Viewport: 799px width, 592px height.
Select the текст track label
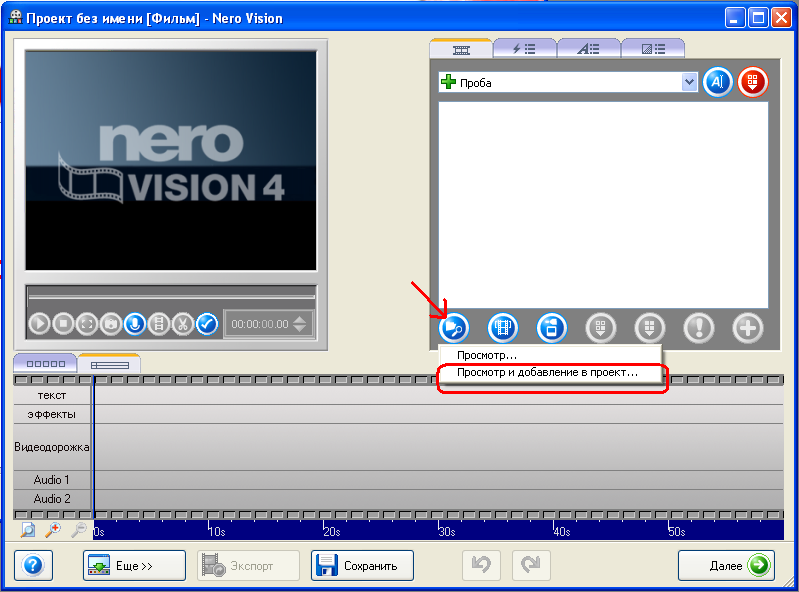click(x=52, y=395)
